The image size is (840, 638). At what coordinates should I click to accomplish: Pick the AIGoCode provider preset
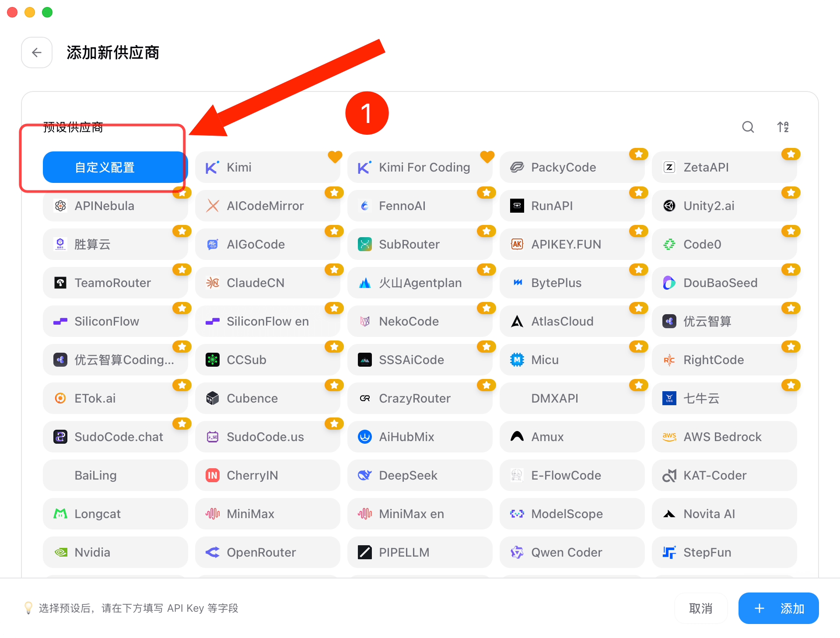click(x=268, y=244)
